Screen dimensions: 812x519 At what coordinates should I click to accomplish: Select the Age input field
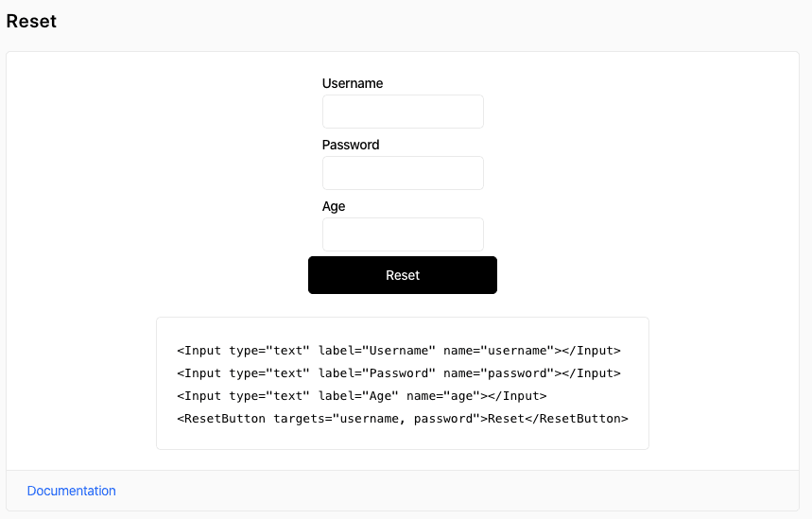pyautogui.click(x=403, y=234)
